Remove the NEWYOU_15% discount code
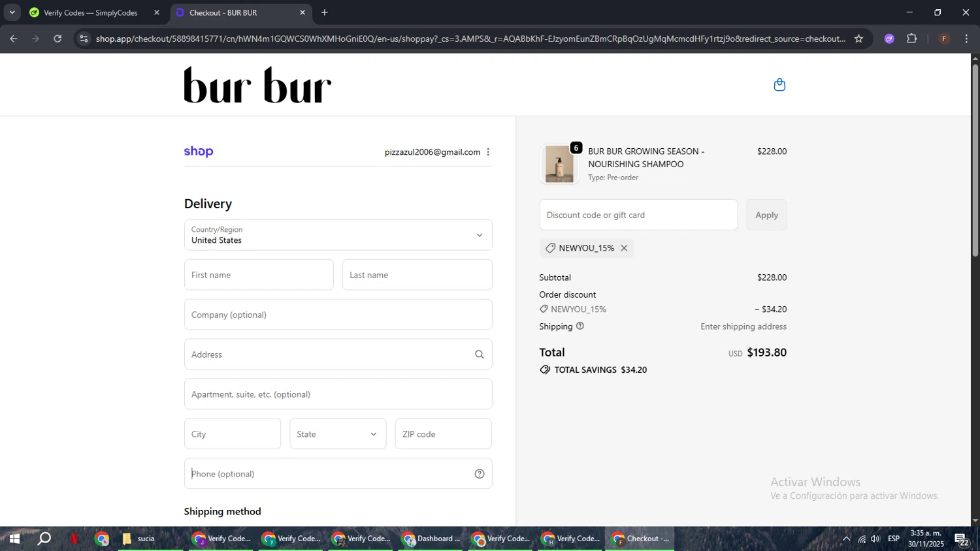The width and height of the screenshot is (980, 551). pyautogui.click(x=624, y=248)
